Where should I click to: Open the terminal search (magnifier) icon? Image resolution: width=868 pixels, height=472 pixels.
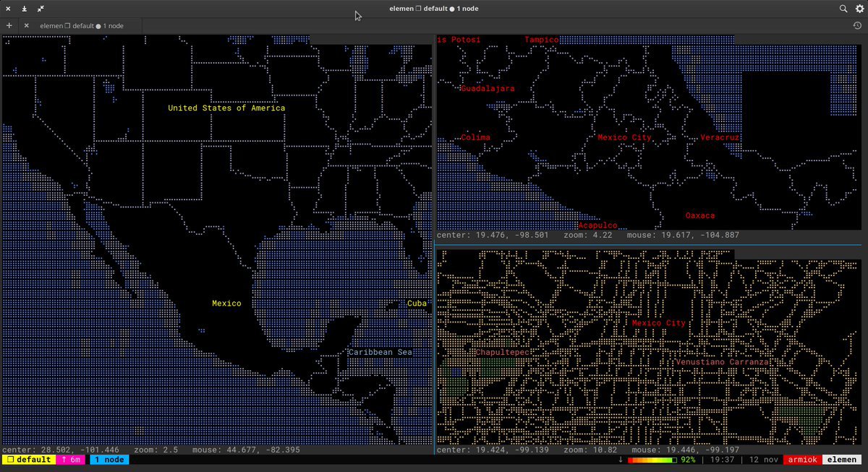click(x=843, y=9)
